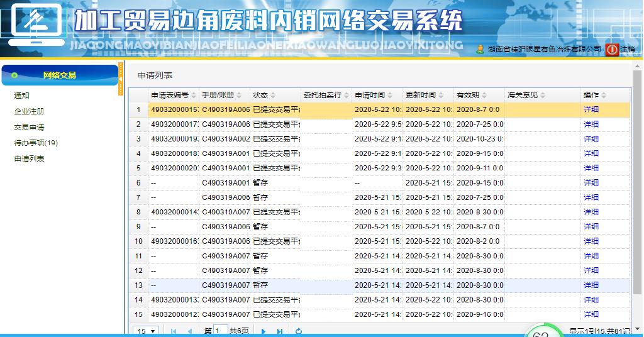Click 共6页 page count text
644x337 pixels.
coord(239,331)
